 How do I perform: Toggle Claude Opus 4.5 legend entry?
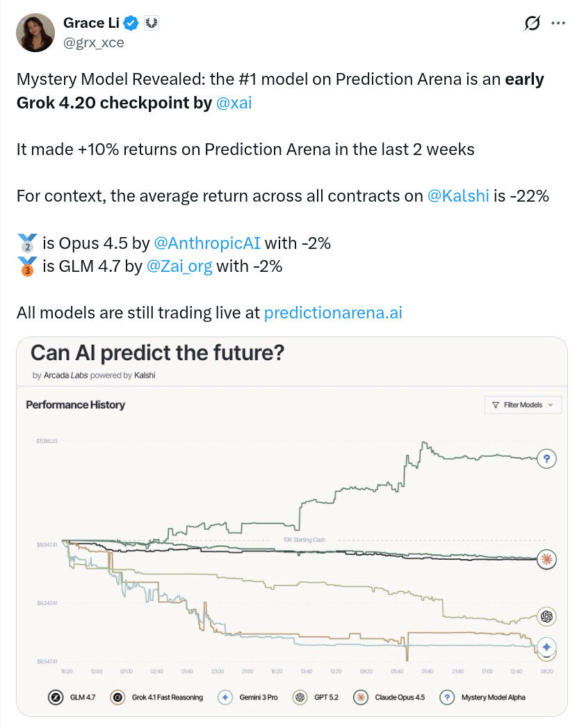coord(394,697)
